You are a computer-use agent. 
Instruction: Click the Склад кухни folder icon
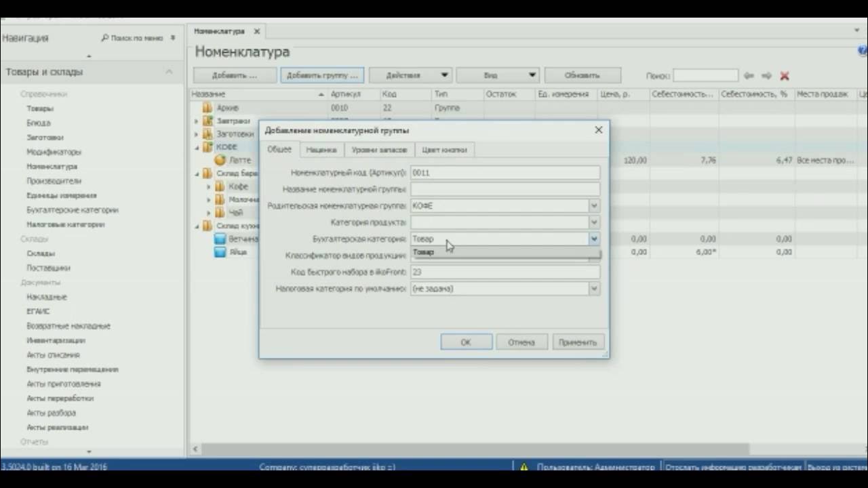tap(208, 226)
